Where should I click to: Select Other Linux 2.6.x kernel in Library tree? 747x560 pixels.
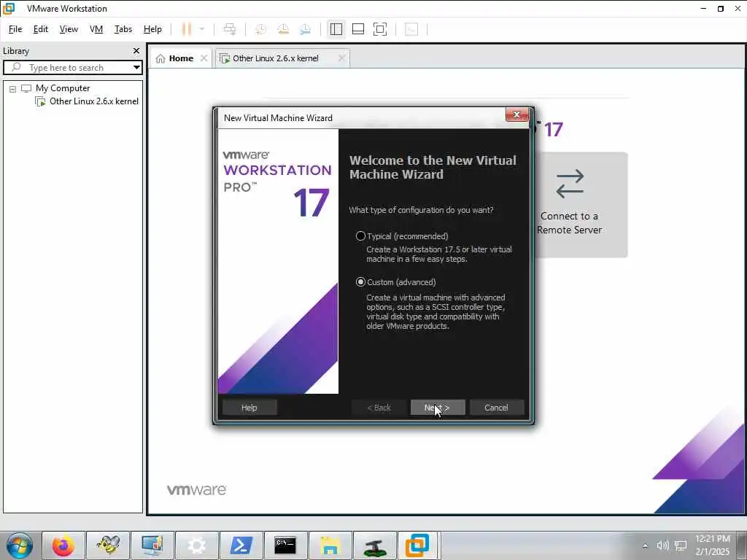click(x=94, y=101)
